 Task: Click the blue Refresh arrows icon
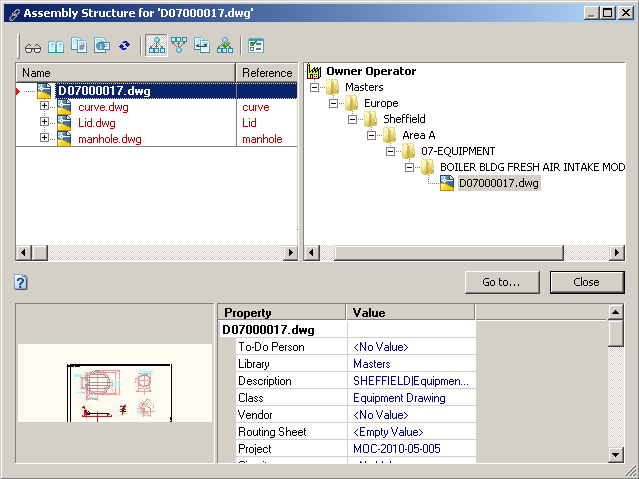click(x=125, y=46)
